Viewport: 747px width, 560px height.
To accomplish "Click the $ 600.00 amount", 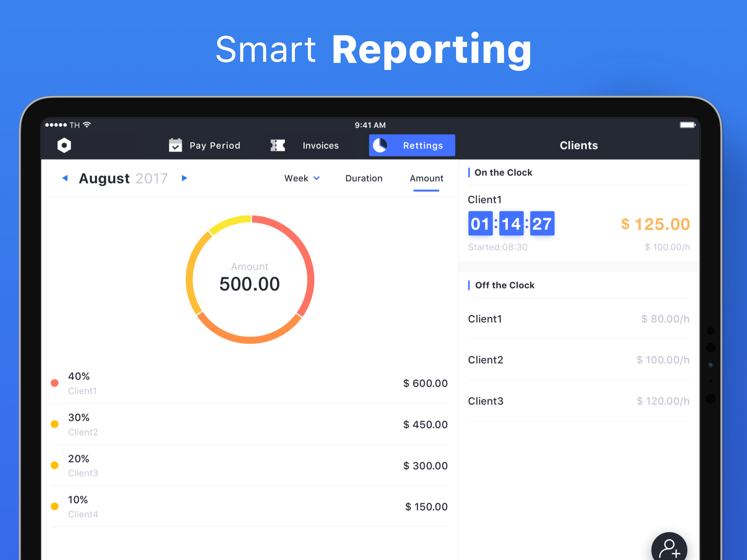I will pyautogui.click(x=425, y=383).
